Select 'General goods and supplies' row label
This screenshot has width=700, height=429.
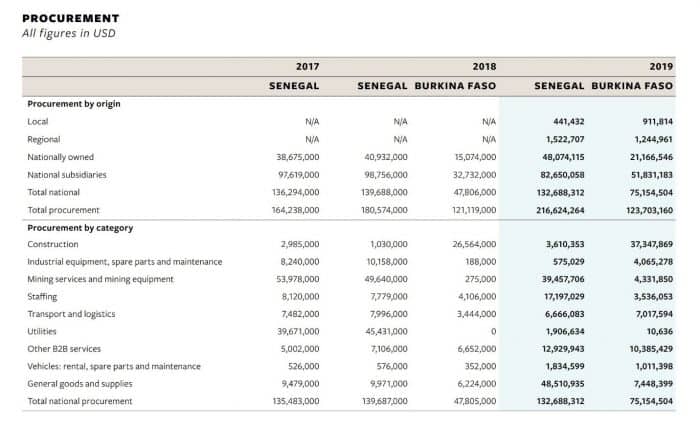pyautogui.click(x=82, y=383)
